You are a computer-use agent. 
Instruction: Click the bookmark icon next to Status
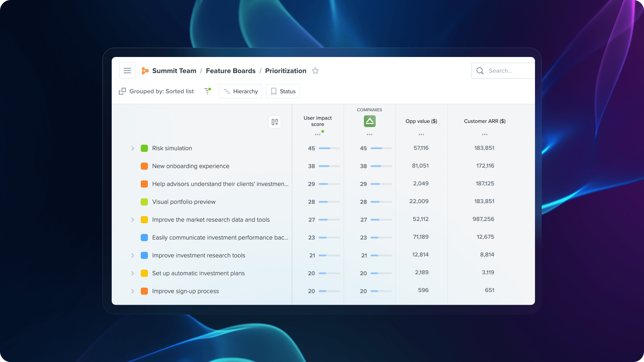click(x=274, y=91)
